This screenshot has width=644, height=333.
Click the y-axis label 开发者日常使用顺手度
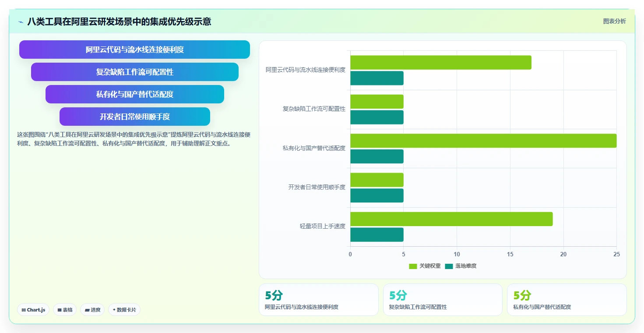tap(317, 187)
